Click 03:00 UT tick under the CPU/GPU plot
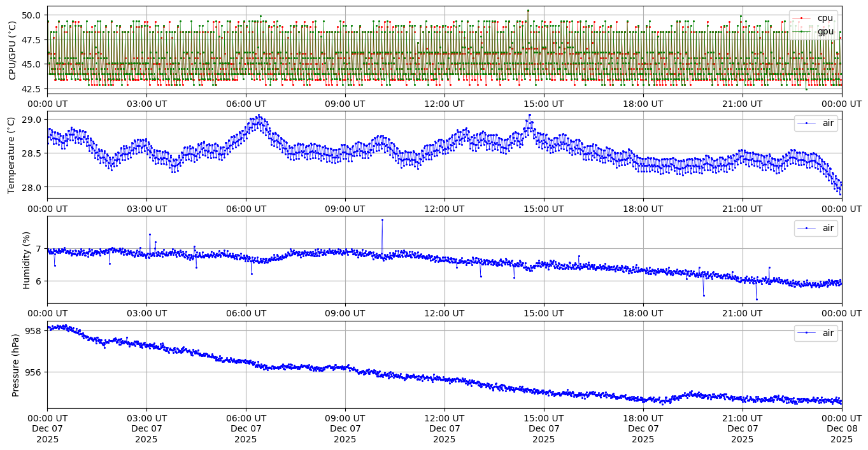Viewport: 868px width, 450px height. pyautogui.click(x=146, y=104)
